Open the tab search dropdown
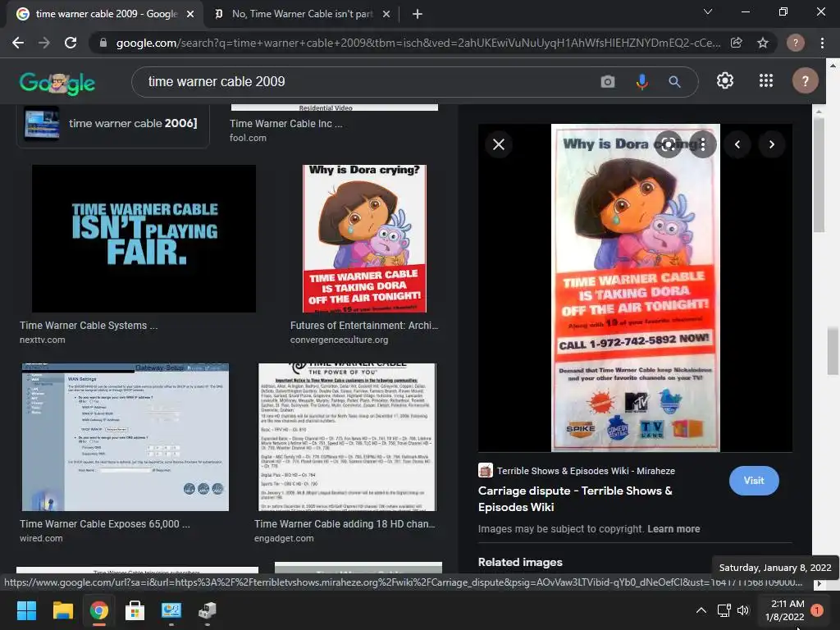840x630 pixels. click(x=708, y=11)
